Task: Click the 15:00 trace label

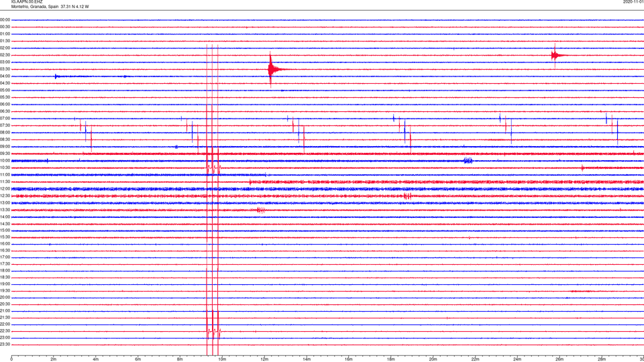Action: [5, 231]
